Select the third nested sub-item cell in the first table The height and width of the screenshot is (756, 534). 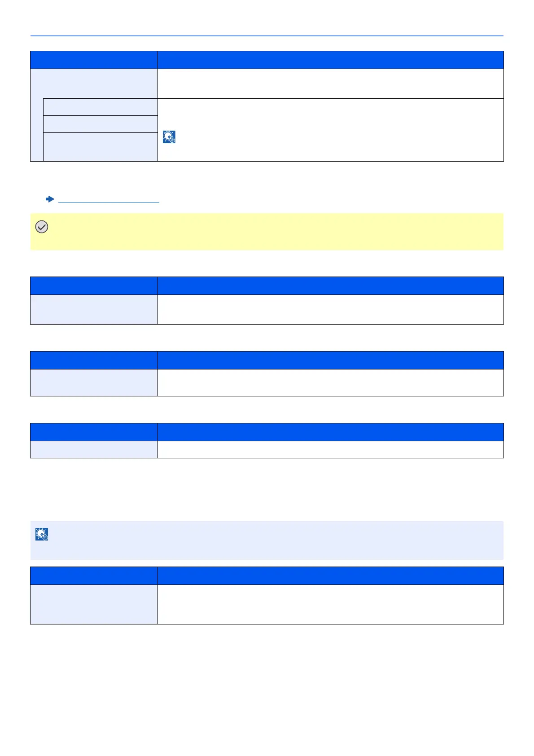click(100, 147)
